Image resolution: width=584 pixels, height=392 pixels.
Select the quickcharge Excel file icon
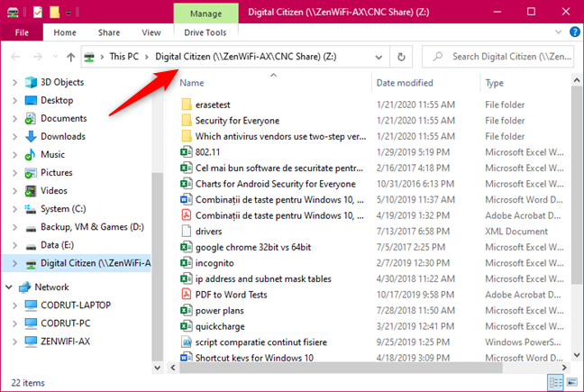[187, 326]
